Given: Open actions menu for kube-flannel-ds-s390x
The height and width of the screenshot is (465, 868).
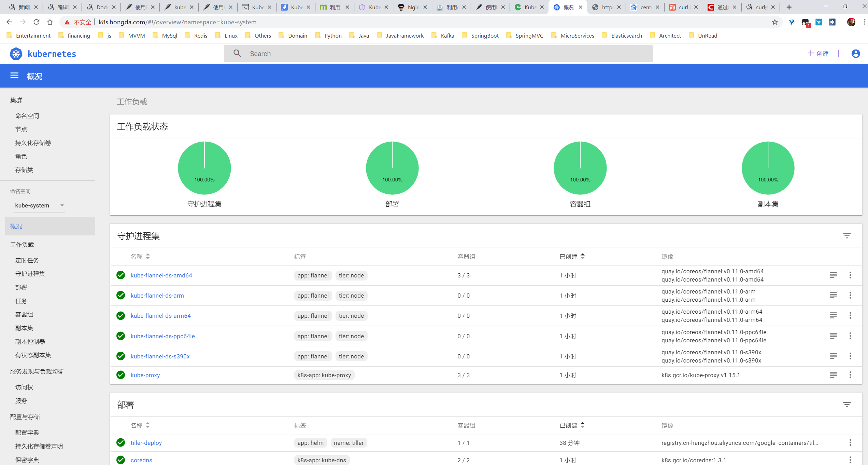Looking at the screenshot, I should coord(850,356).
